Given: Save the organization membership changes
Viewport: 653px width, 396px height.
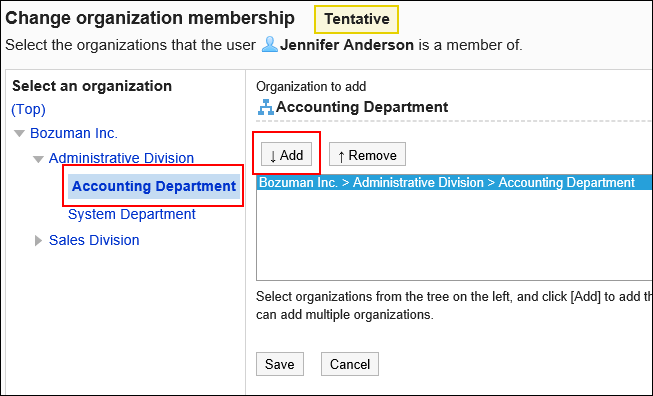Looking at the screenshot, I should pyautogui.click(x=280, y=364).
